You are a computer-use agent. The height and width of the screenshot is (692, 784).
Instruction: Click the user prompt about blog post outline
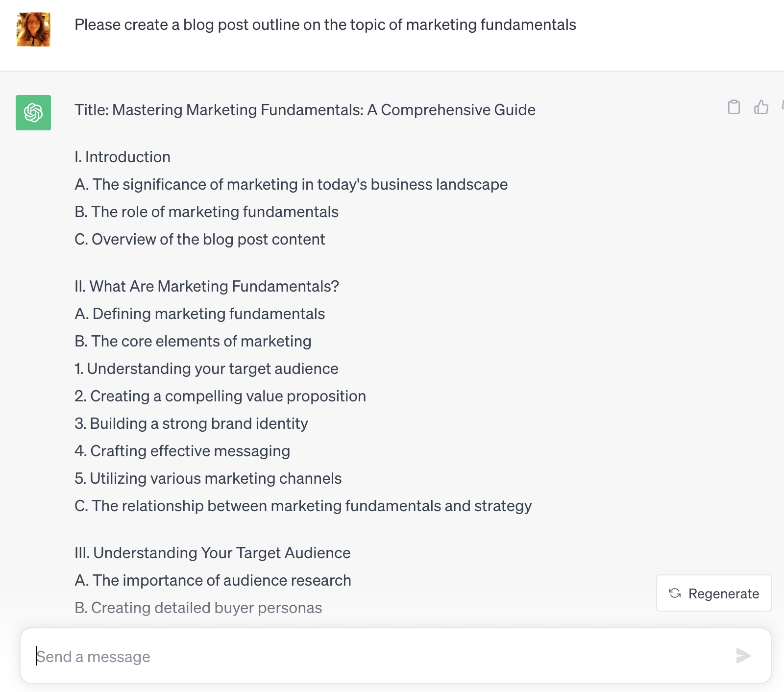point(325,25)
